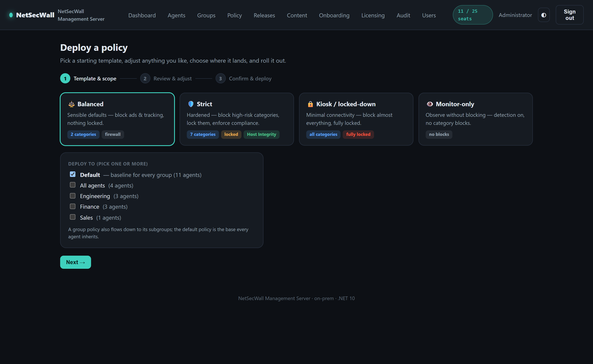Click the 'Engineering' group label
Viewport: 593px width, 364px height.
[95, 196]
